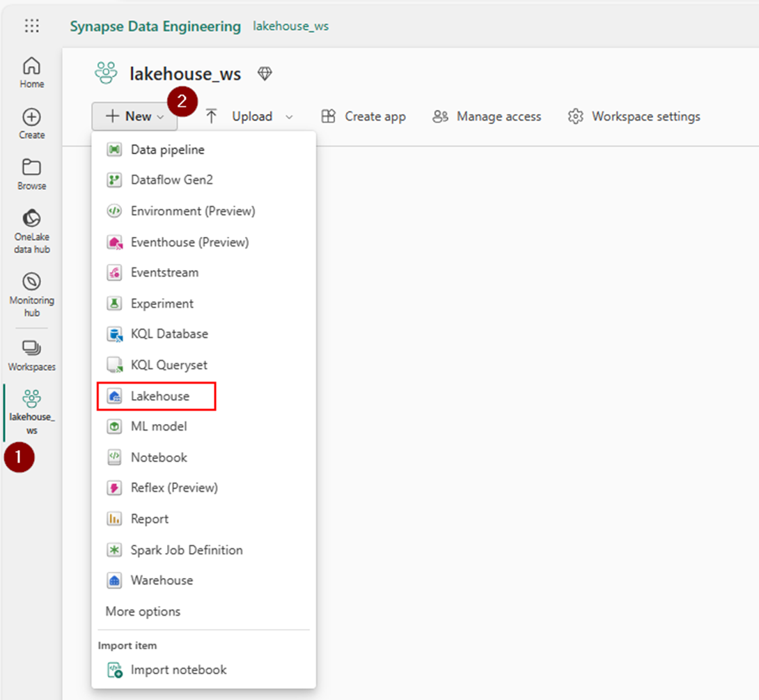
Task: Create a new Warehouse
Action: 204,580
